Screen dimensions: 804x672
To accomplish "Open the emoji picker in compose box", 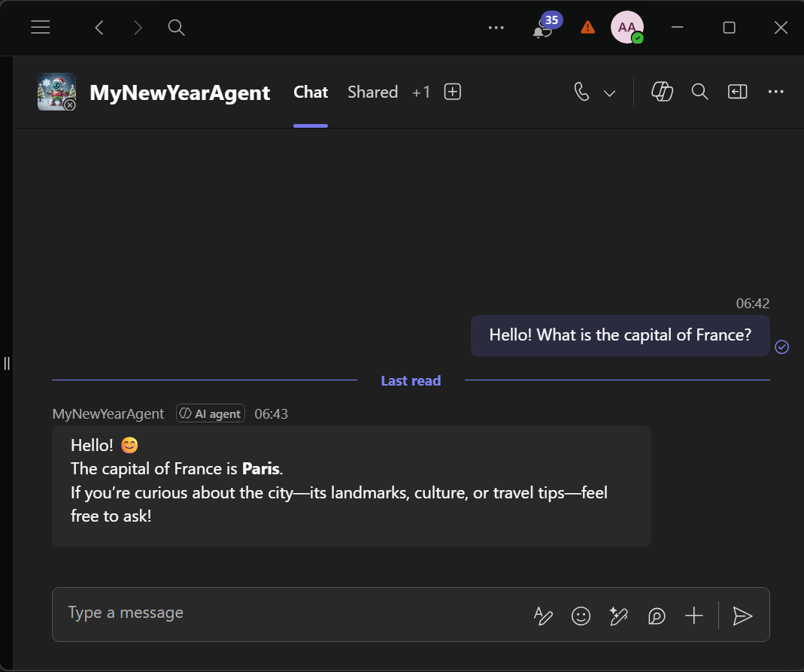I will pos(581,616).
